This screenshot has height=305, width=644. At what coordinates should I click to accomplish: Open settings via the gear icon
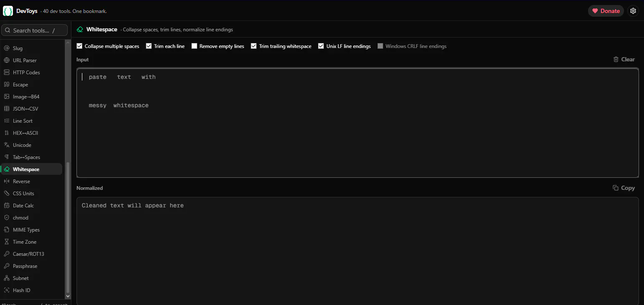633,11
